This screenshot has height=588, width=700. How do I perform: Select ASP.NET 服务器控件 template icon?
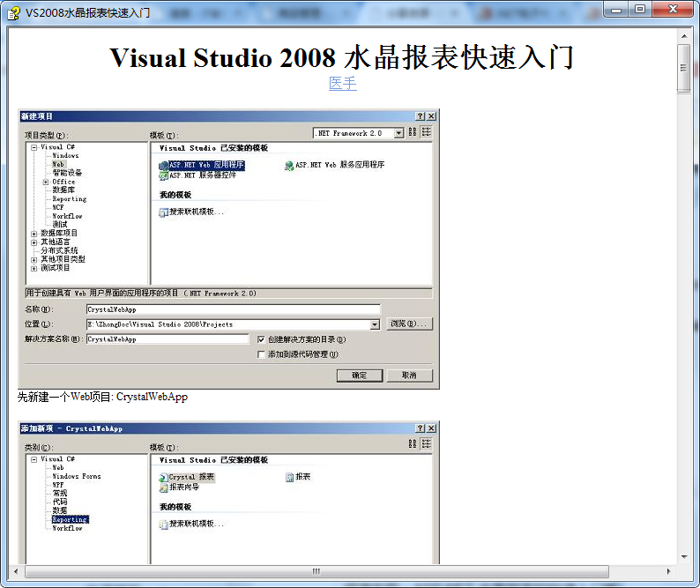tap(163, 175)
